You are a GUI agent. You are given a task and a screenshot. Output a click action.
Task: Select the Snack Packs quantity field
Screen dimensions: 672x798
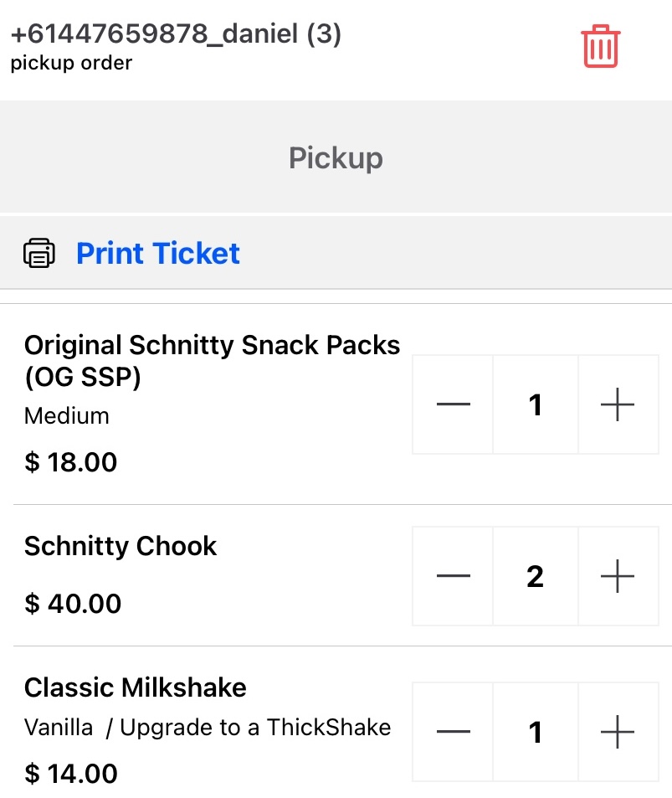pyautogui.click(x=536, y=405)
